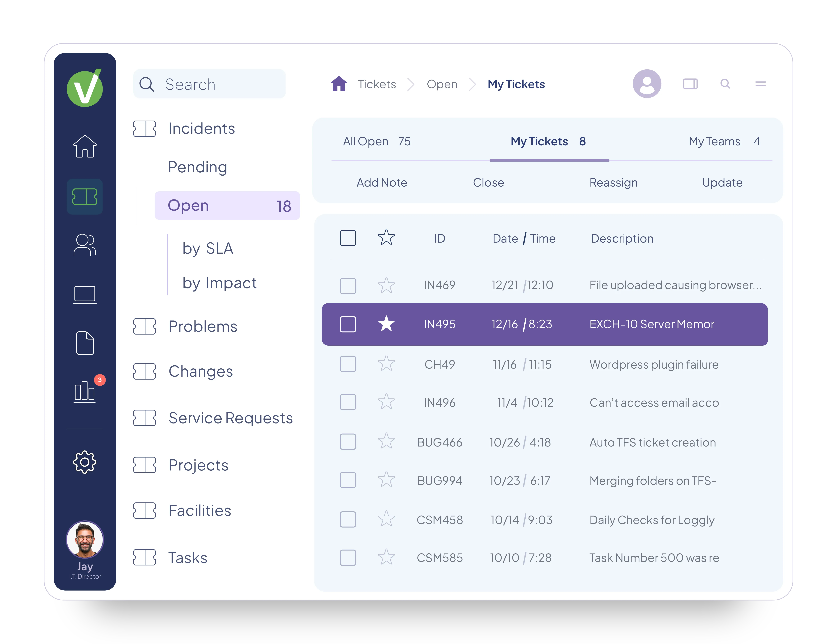Unstar the highlighted ticket IN495

[386, 324]
